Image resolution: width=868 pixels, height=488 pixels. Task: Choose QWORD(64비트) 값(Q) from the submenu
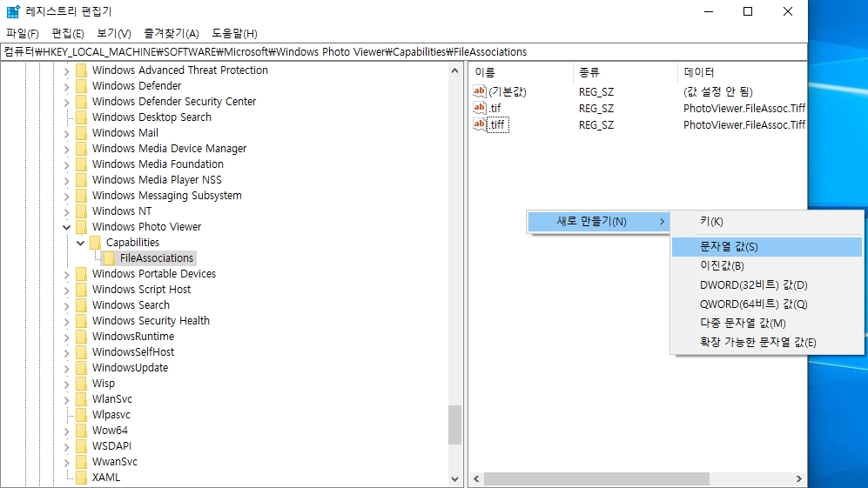(767, 304)
